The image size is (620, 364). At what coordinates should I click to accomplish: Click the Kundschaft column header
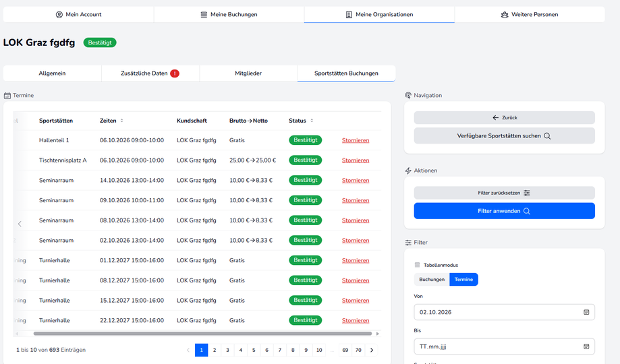coord(192,121)
